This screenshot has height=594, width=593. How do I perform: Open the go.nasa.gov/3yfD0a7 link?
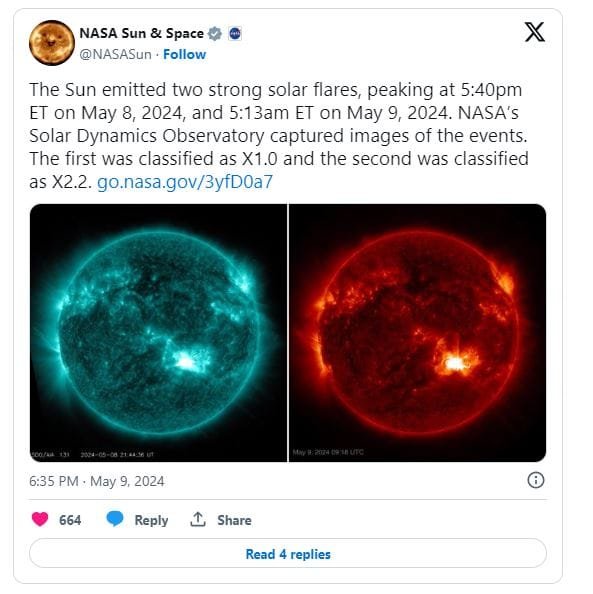tap(185, 182)
